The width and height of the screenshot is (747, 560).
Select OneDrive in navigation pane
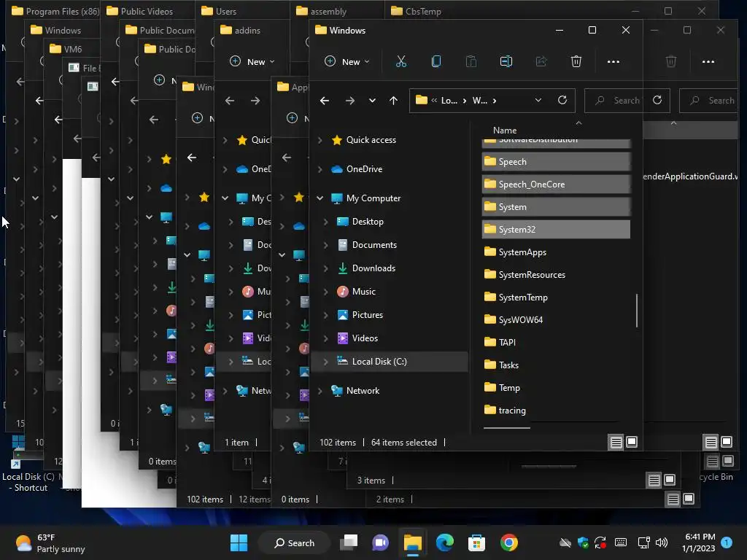coord(365,169)
